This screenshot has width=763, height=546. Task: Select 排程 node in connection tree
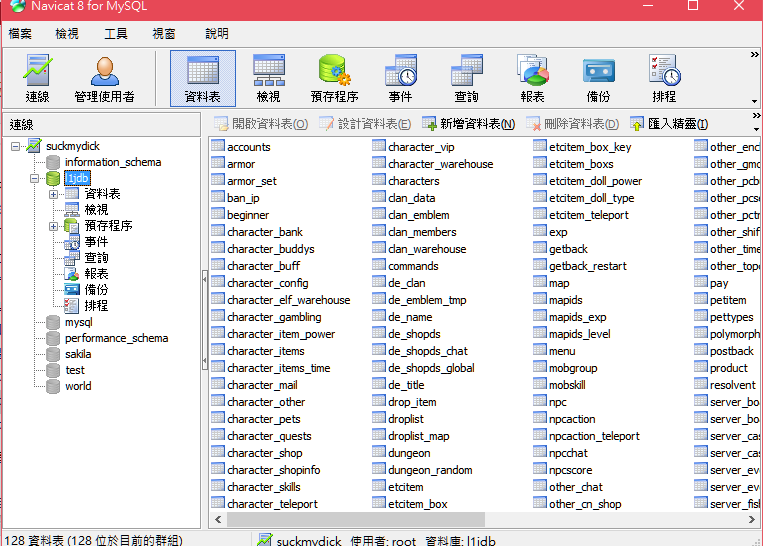click(x=96, y=306)
